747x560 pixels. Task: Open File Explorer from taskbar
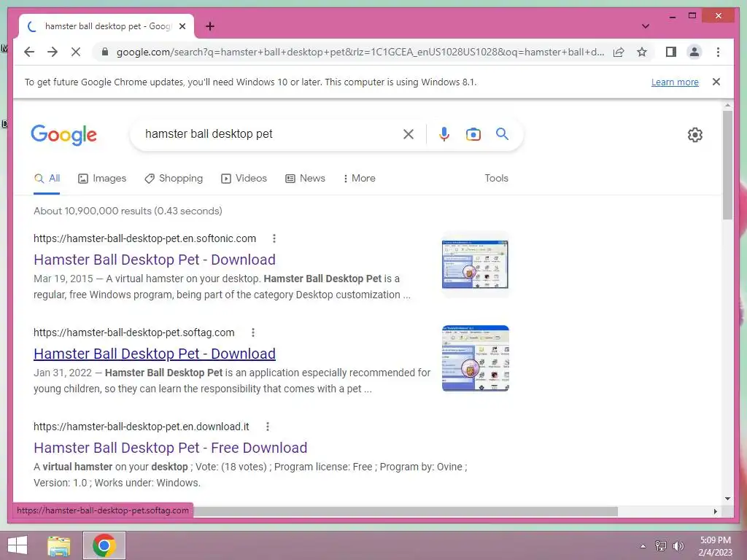point(59,545)
